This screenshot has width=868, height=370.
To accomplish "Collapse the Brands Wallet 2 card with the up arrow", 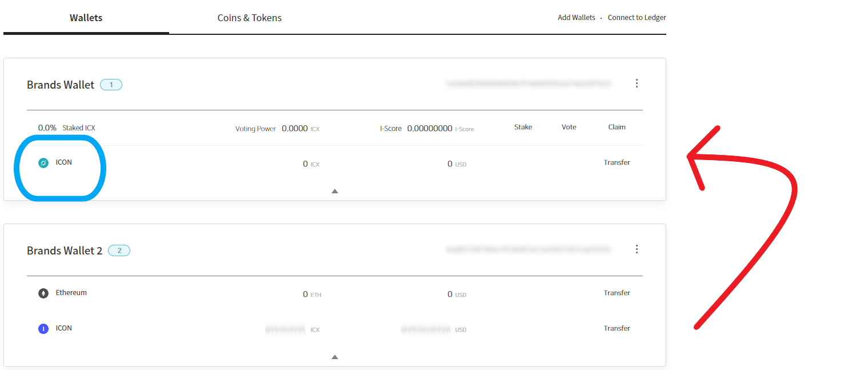I will 335,357.
